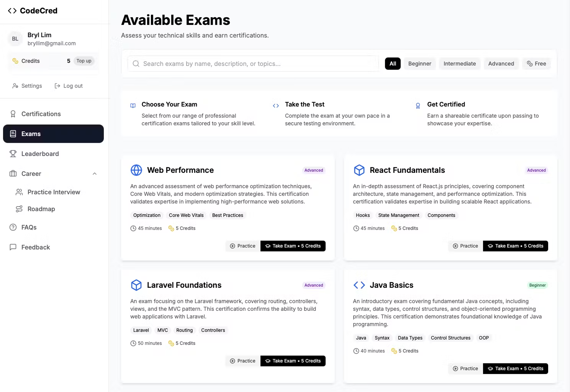
Task: Click the Leaderboard trophy icon
Action: point(13,154)
